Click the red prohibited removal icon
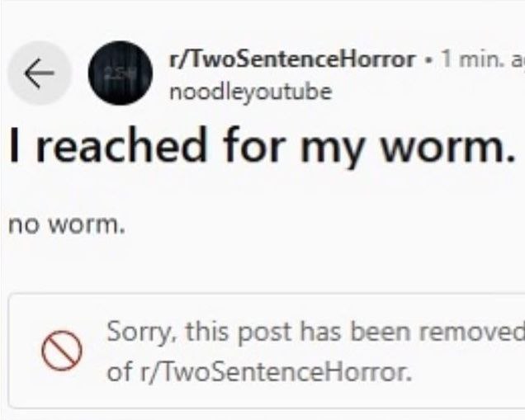Viewport: 525px width, 420px height. coord(62,351)
